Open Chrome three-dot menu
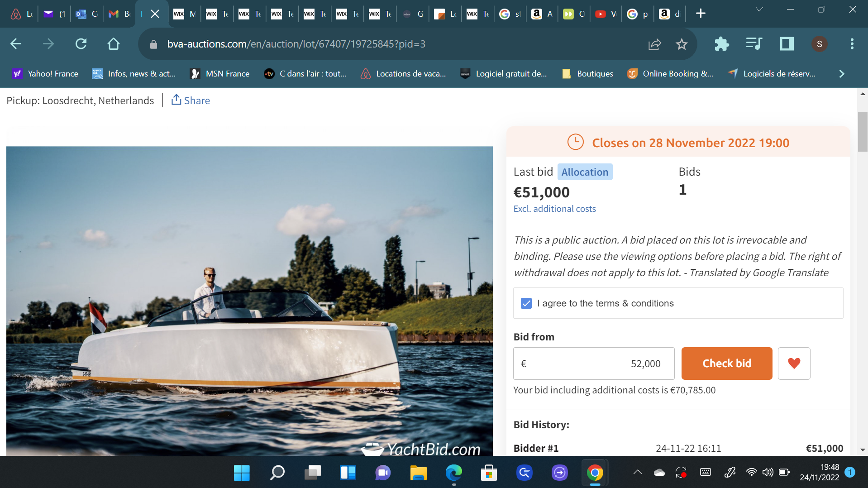This screenshot has height=488, width=868. pos(852,44)
